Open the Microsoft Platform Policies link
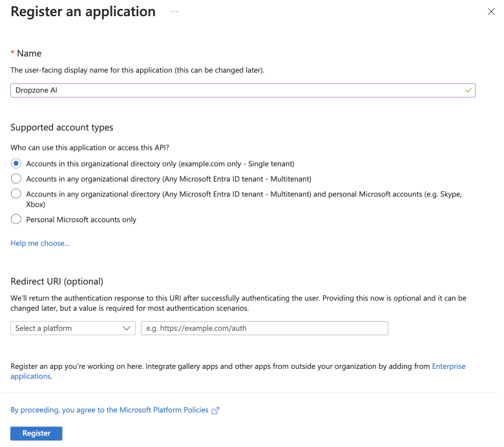Image resolution: width=504 pixels, height=447 pixels. coord(110,410)
